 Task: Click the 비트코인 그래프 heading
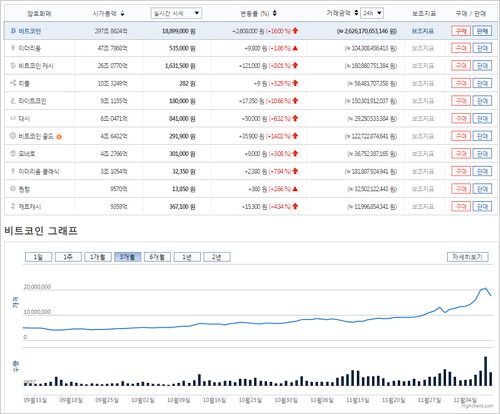41,230
